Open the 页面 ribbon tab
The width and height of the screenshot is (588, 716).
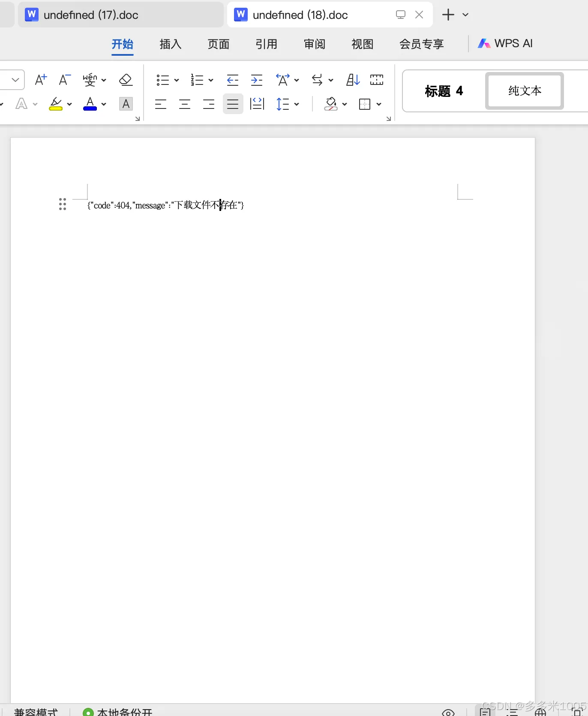pyautogui.click(x=219, y=44)
